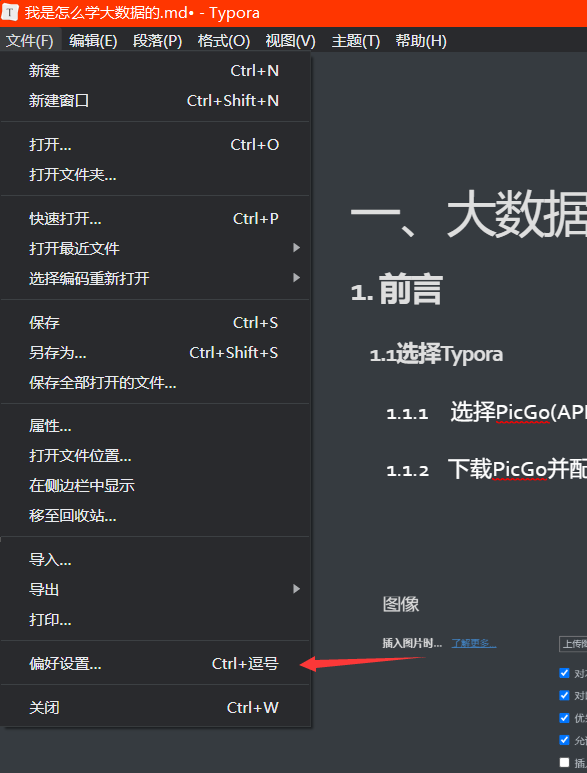
Task: Open the 帮助(H) menu
Action: (x=421, y=40)
